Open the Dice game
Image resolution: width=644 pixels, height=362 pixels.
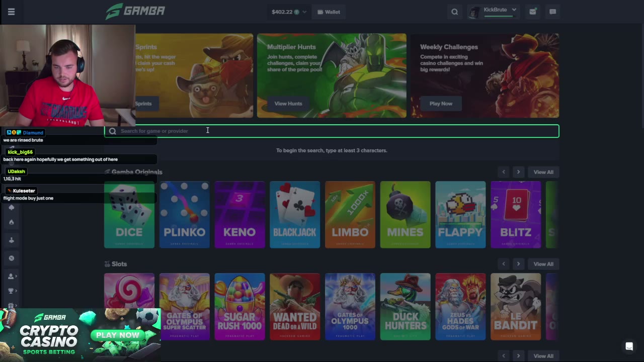click(x=129, y=215)
